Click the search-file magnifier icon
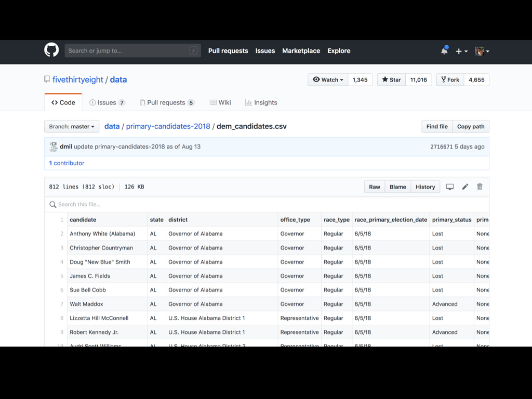Screen dimensions: 532x399 tap(52, 205)
